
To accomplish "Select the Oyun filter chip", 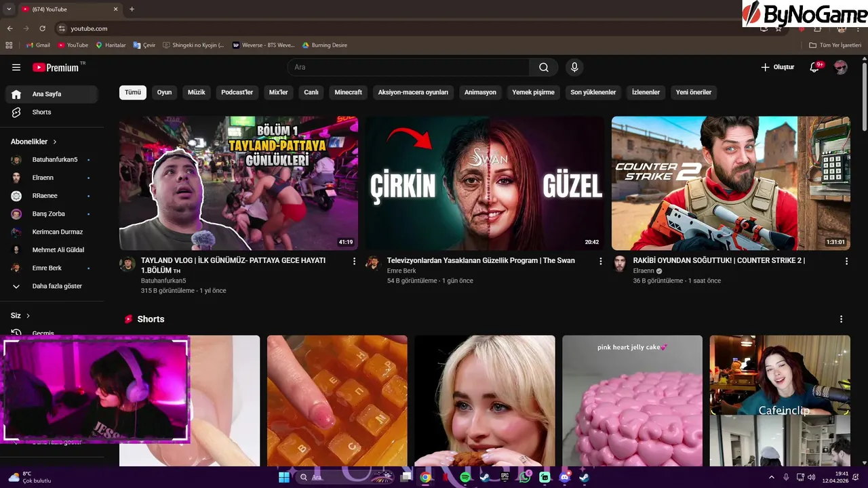I will click(165, 92).
